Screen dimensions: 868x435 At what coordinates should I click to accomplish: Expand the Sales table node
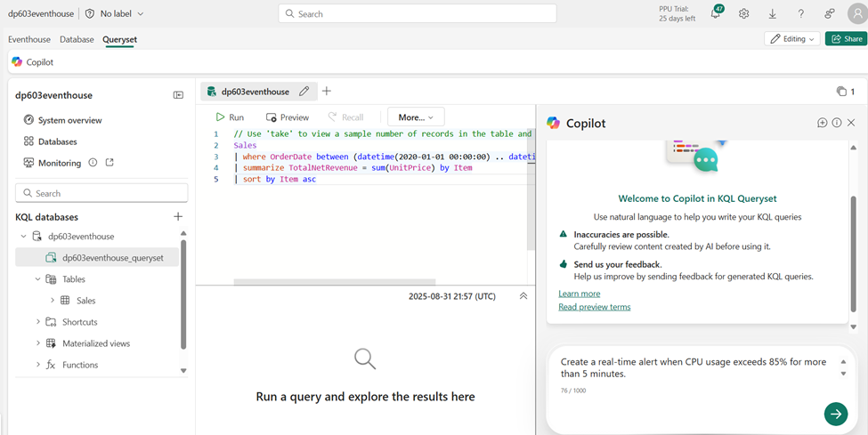point(52,301)
